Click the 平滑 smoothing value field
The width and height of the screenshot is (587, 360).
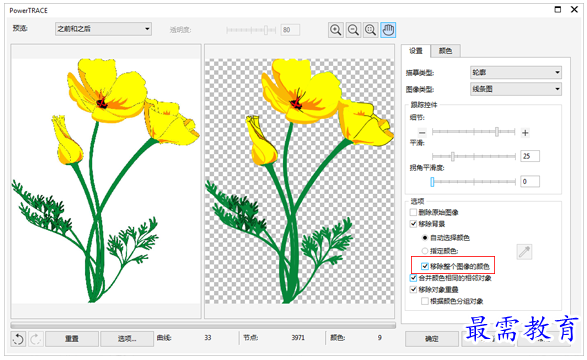tap(530, 156)
